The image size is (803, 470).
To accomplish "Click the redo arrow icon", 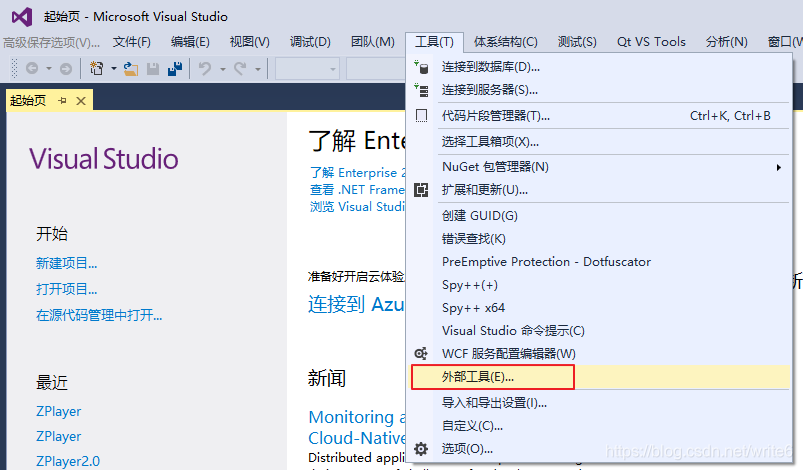I will click(240, 68).
